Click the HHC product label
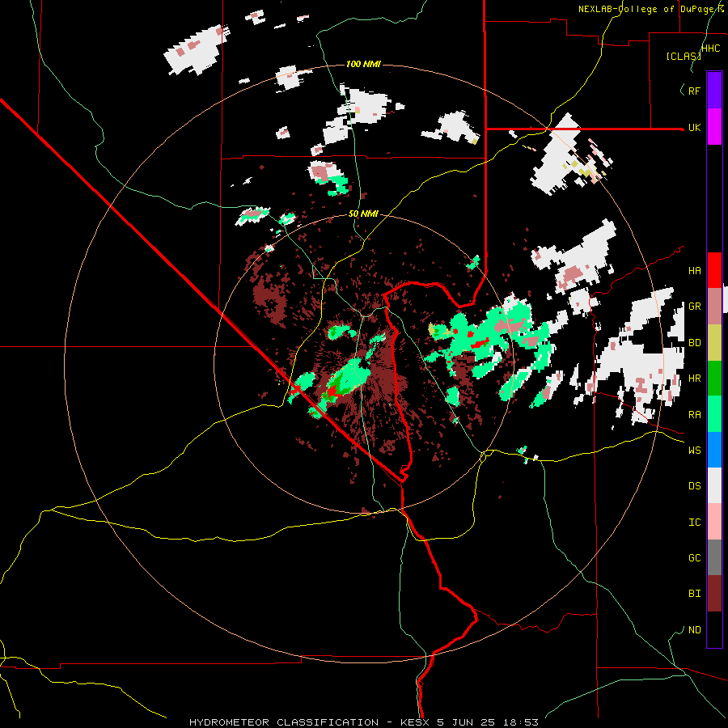 (710, 48)
